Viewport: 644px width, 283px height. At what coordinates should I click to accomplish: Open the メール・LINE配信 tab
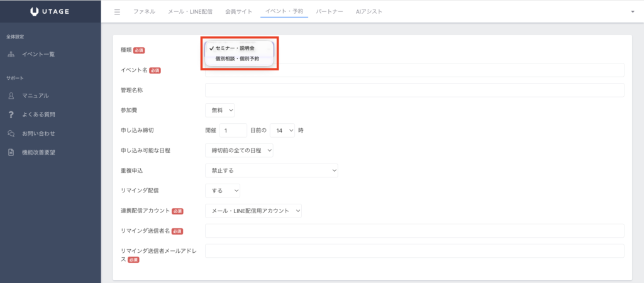coord(191,12)
